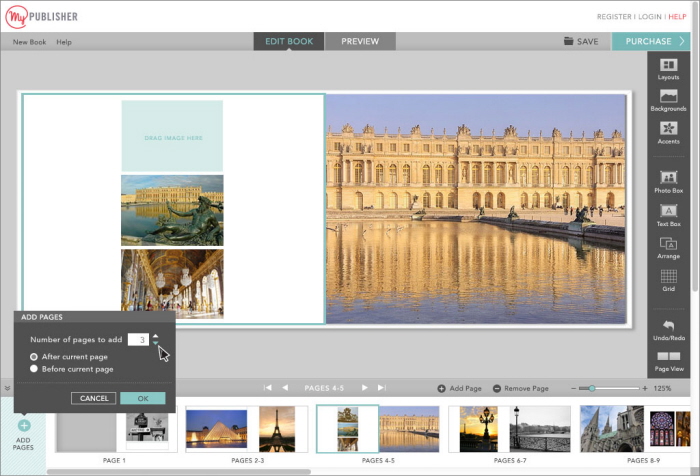
Task: Add a Photo Box
Action: tap(668, 182)
